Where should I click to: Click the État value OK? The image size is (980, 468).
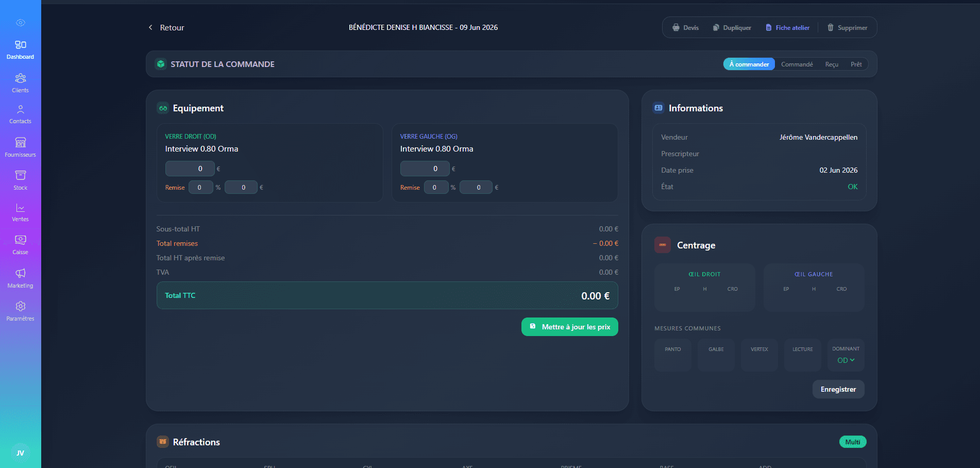[853, 187]
